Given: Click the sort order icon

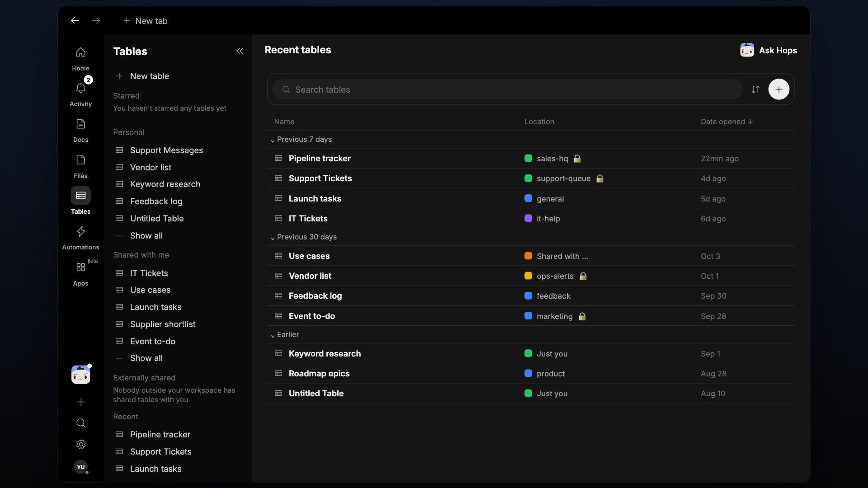Looking at the screenshot, I should coord(755,89).
